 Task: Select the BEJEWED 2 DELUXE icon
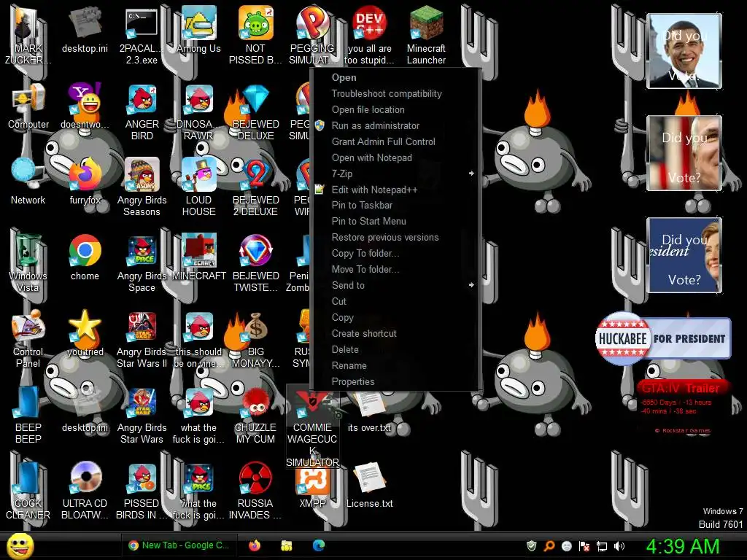[255, 187]
